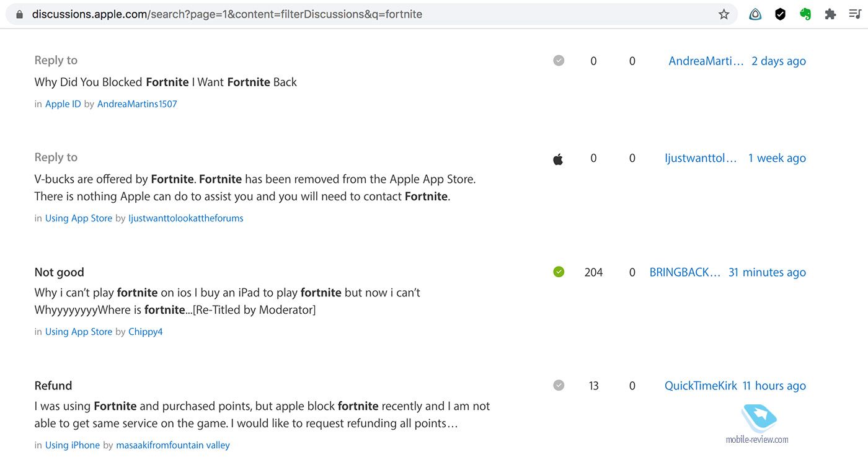The image size is (868, 475).
Task: Open 'V-bucks are offered by Fortnite' reply
Action: pos(255,188)
